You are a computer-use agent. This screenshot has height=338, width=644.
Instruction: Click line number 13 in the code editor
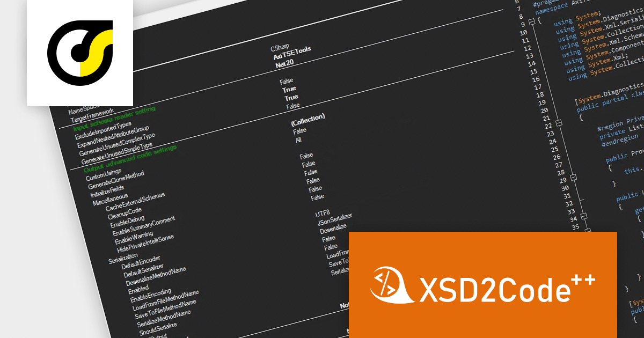pyautogui.click(x=529, y=56)
